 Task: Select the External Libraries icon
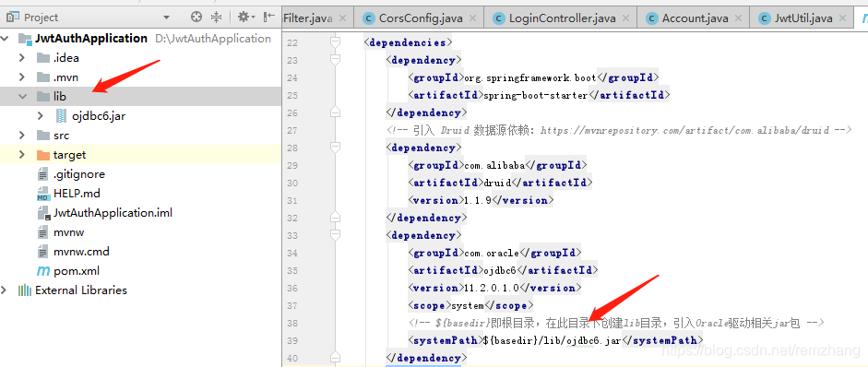(25, 290)
